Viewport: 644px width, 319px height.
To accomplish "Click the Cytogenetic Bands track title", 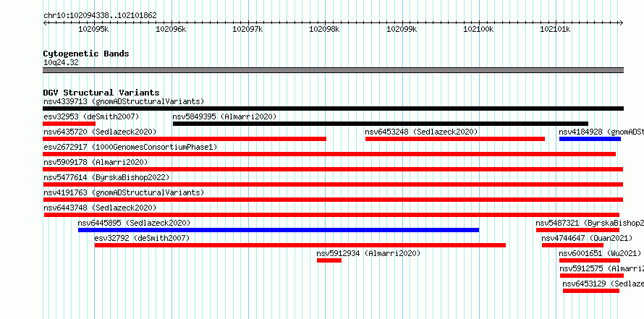I will (x=86, y=54).
